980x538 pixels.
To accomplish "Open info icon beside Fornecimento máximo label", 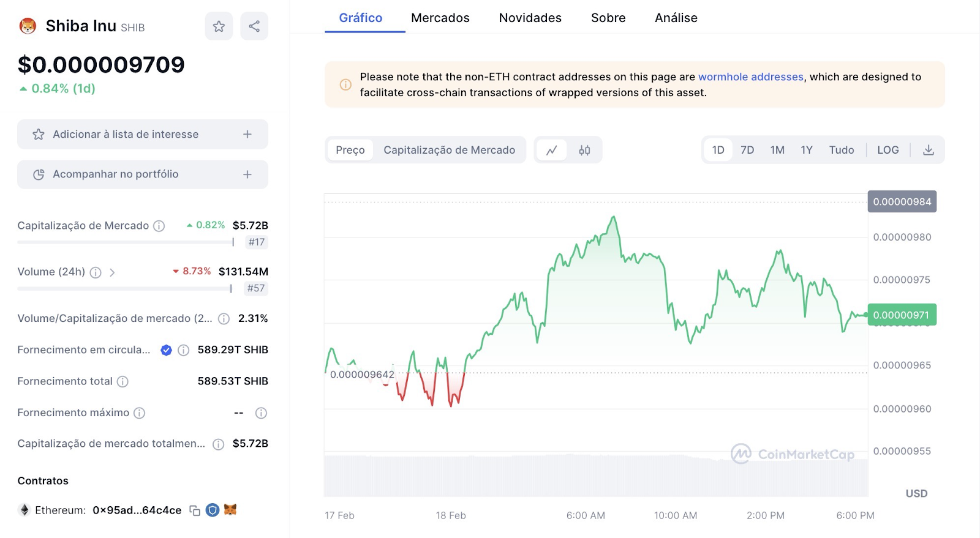I will 139,413.
